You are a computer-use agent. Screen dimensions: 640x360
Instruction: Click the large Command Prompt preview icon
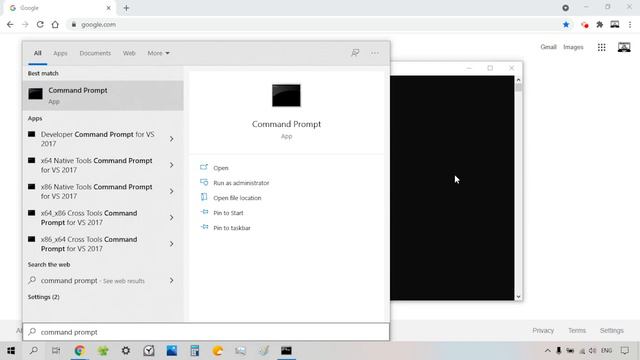tap(286, 96)
